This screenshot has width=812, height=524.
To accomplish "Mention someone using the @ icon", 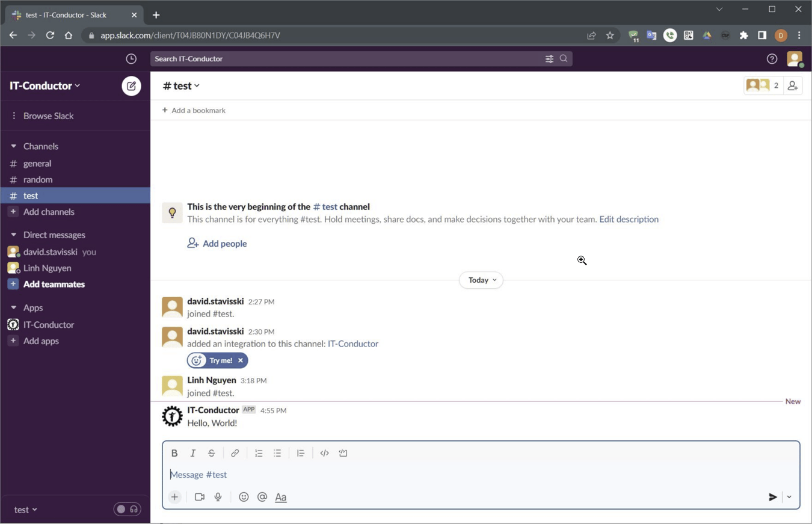I will [262, 497].
